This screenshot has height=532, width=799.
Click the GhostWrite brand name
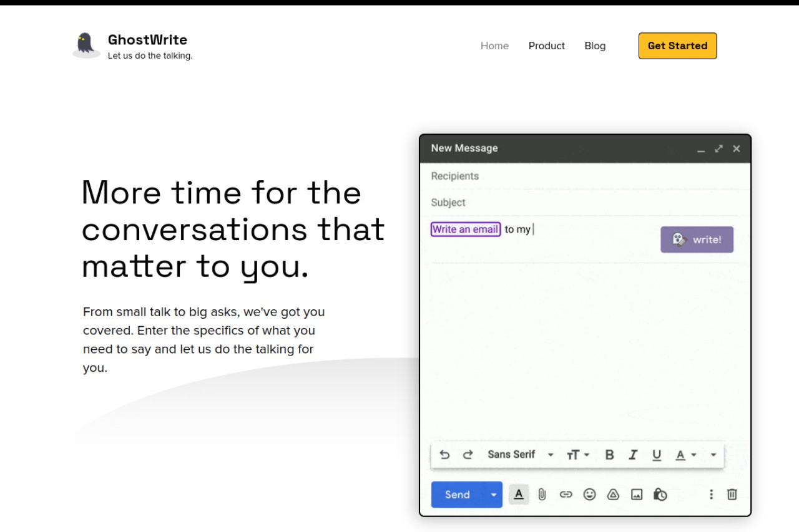point(147,39)
